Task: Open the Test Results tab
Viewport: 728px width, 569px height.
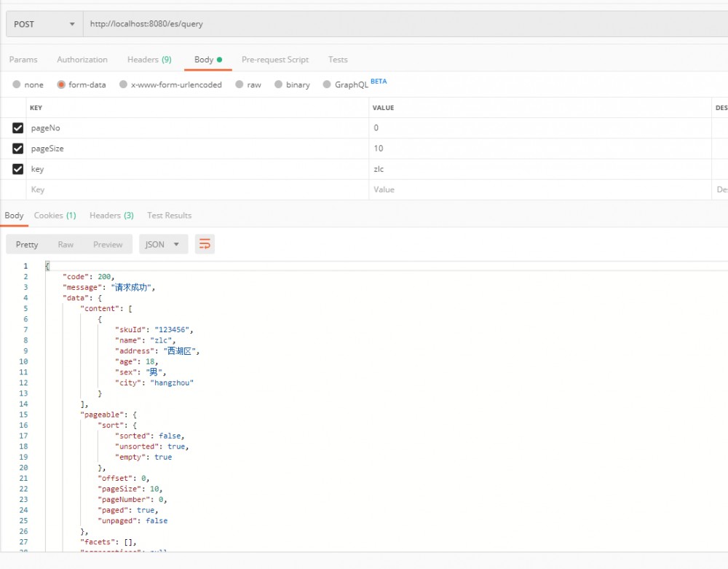Action: click(x=169, y=215)
